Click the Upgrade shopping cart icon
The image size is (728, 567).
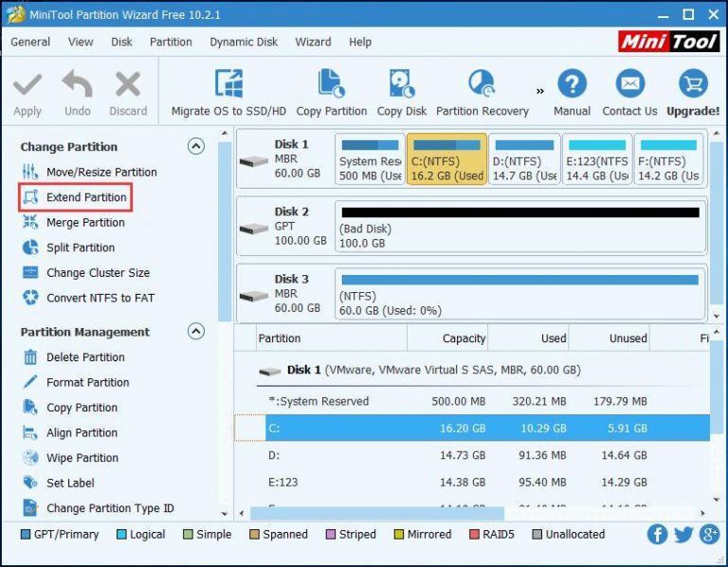693,84
